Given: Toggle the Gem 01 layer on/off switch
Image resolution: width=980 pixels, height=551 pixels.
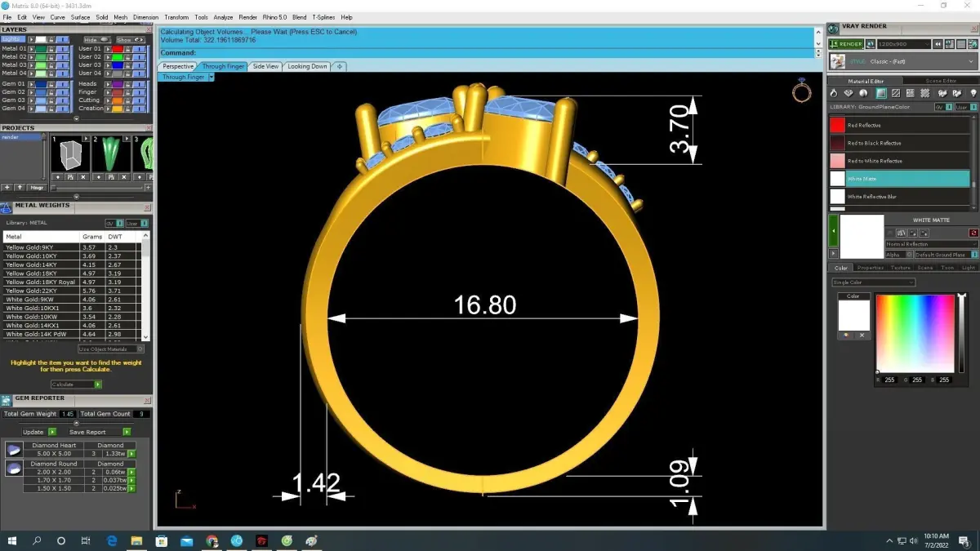Looking at the screenshot, I should click(63, 84).
